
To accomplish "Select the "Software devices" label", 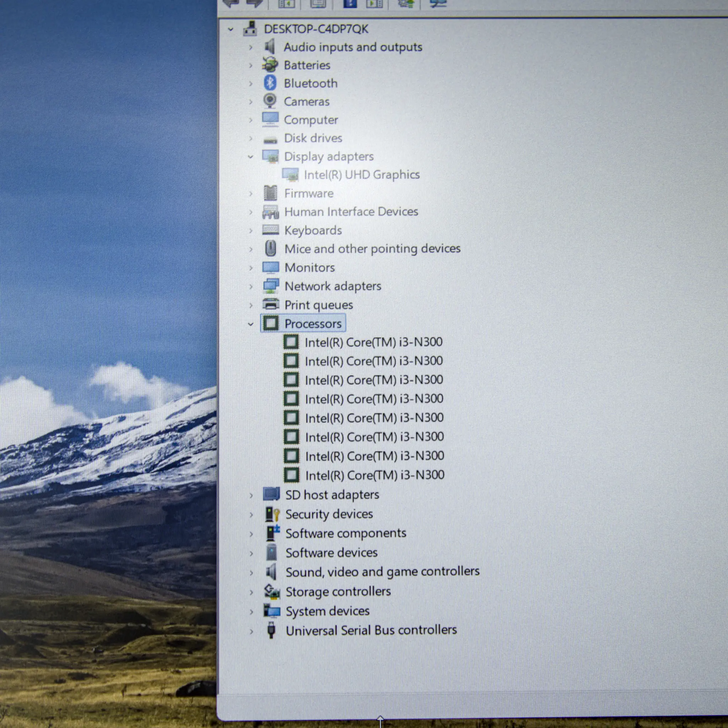I will point(332,552).
